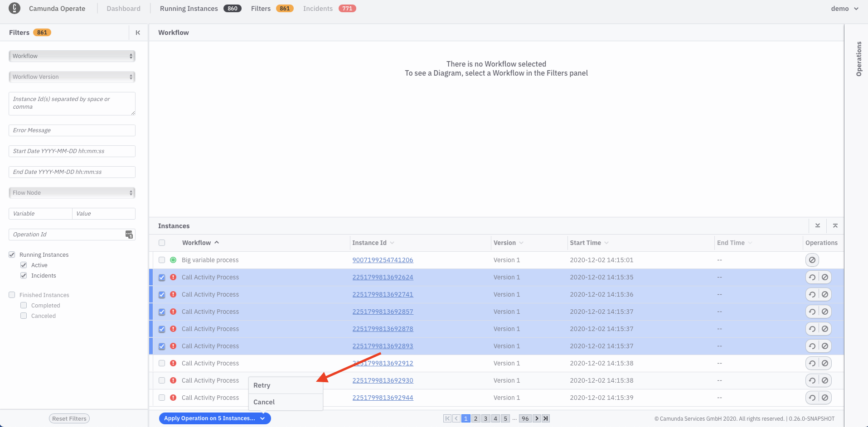Retry instance 2251799813692912

click(812, 363)
